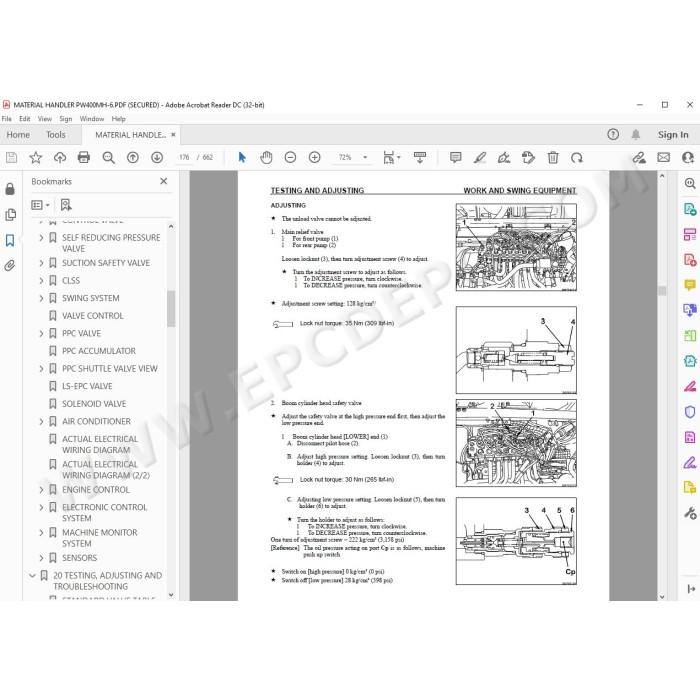Collapse the right tools pane arrow
The image size is (700, 700).
(x=691, y=589)
